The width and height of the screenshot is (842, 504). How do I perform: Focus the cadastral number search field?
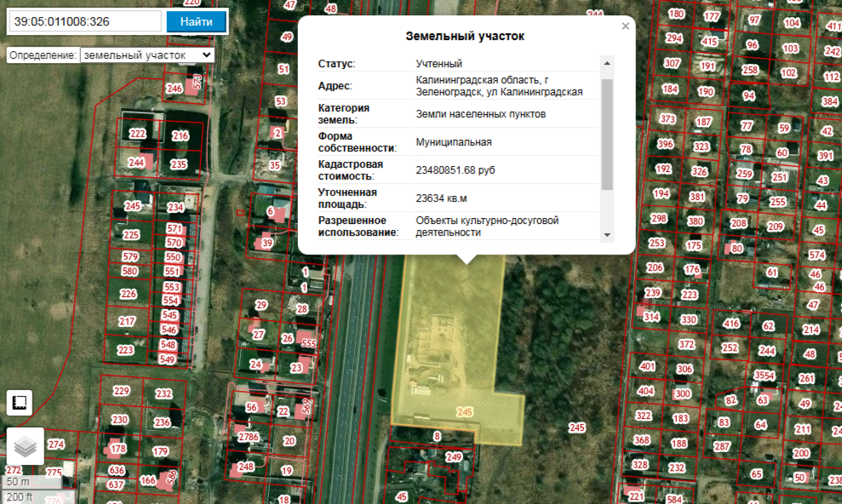click(83, 21)
